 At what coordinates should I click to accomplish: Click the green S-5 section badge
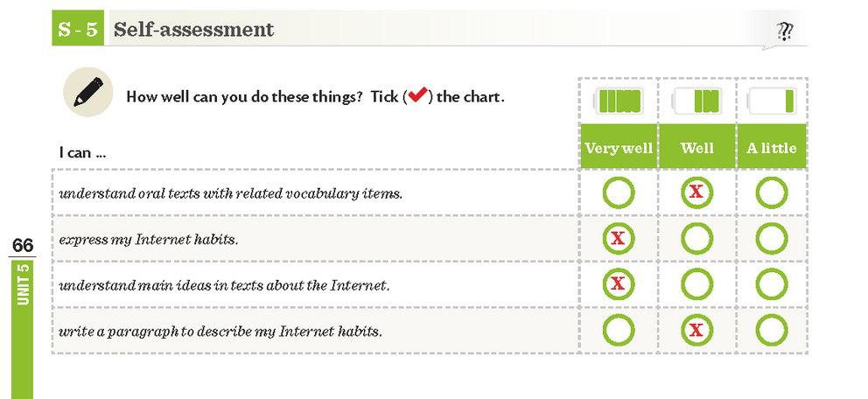(78, 29)
